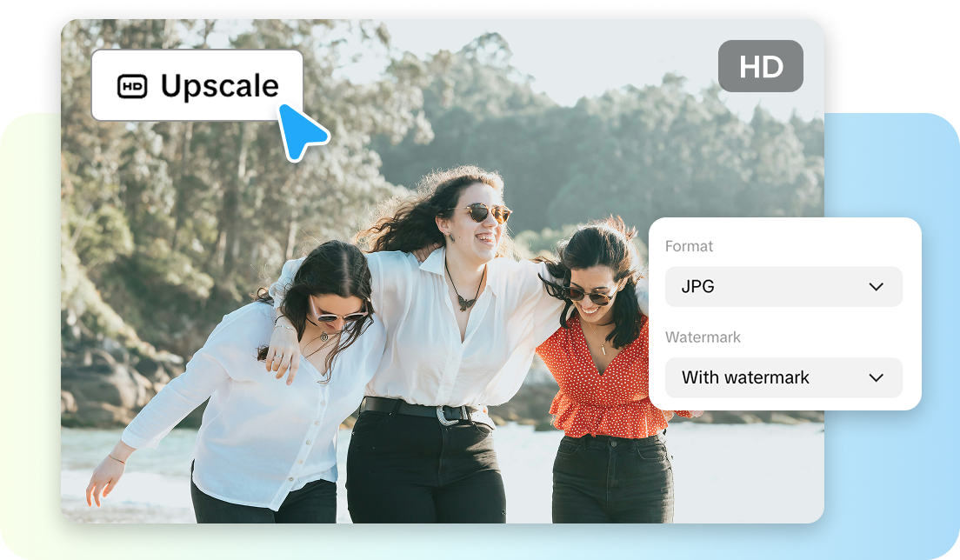The height and width of the screenshot is (560, 960).
Task: Click the Upscale button
Action: pyautogui.click(x=197, y=85)
